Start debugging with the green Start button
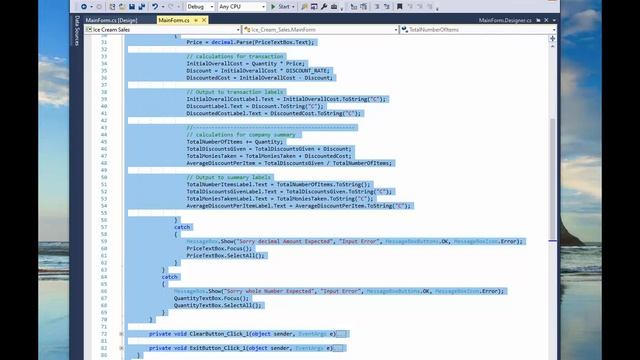 (x=280, y=7)
